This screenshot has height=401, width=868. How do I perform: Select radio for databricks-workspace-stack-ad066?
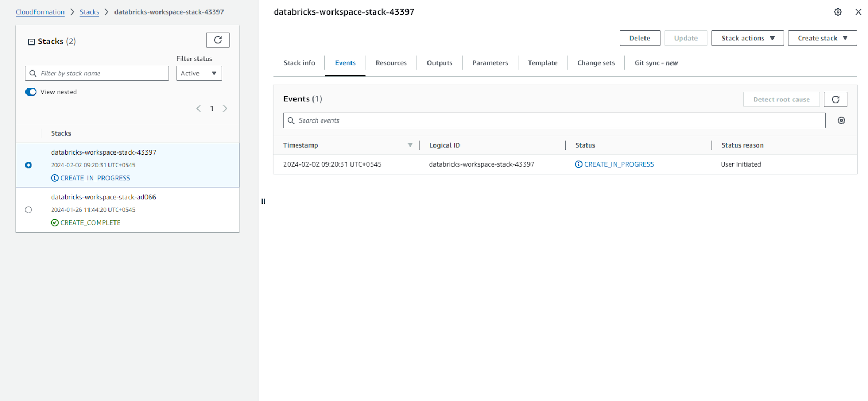click(29, 210)
